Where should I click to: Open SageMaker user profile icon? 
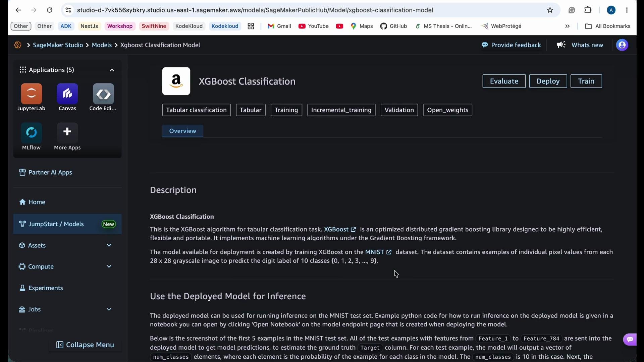pos(622,45)
